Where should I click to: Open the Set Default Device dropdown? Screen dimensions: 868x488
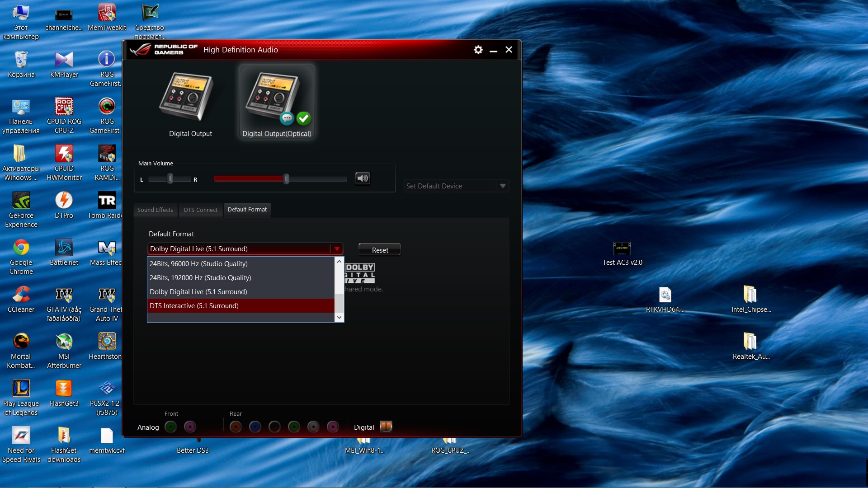pos(503,186)
